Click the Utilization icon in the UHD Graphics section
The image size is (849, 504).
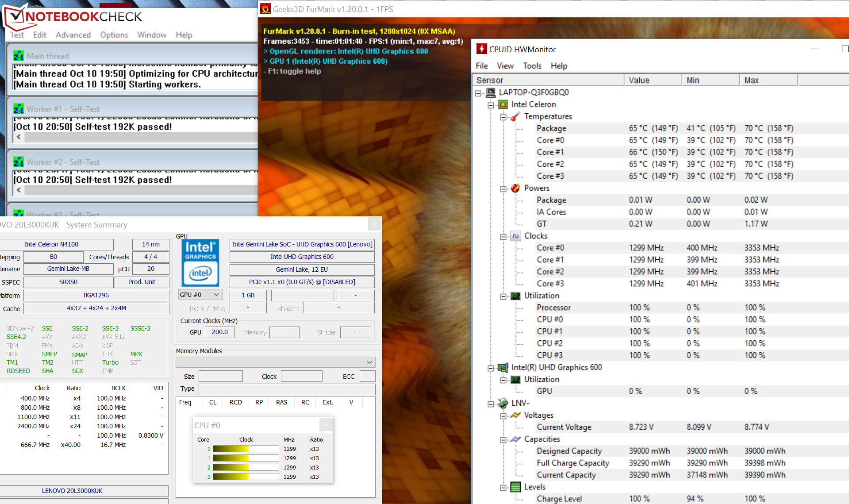click(515, 379)
